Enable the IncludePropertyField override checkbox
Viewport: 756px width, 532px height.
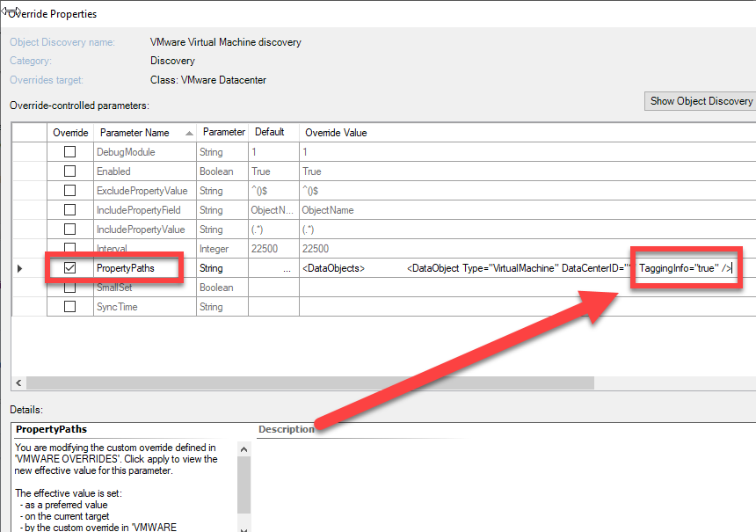(69, 210)
